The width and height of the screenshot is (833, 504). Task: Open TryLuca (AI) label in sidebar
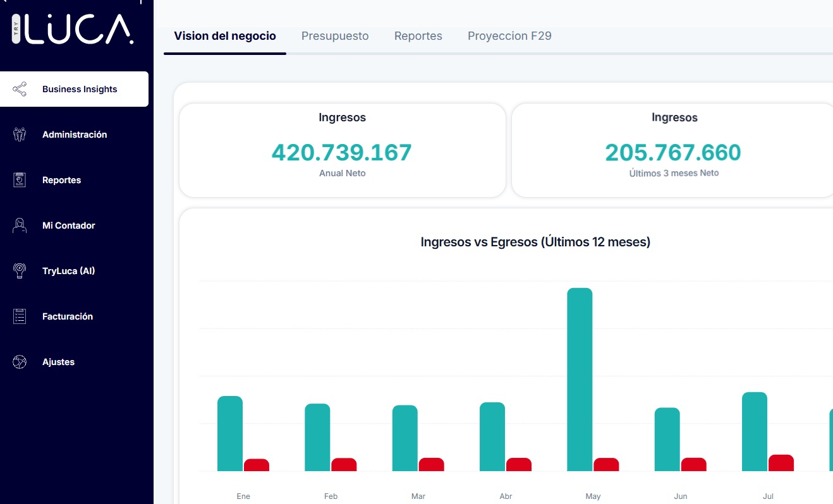click(x=69, y=271)
